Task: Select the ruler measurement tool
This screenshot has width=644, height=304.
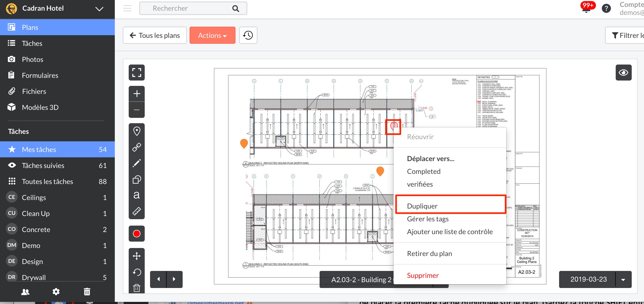Action: tap(137, 211)
